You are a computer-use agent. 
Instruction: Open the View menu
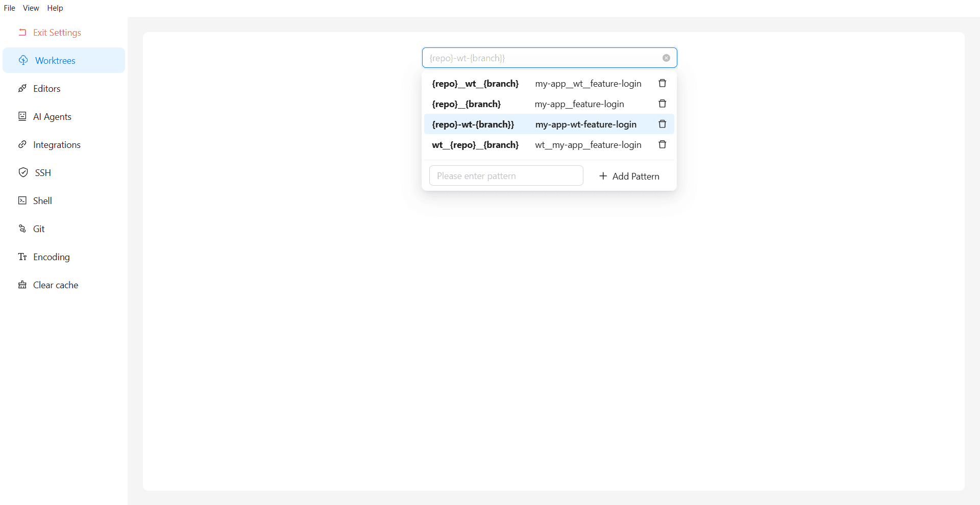point(31,8)
